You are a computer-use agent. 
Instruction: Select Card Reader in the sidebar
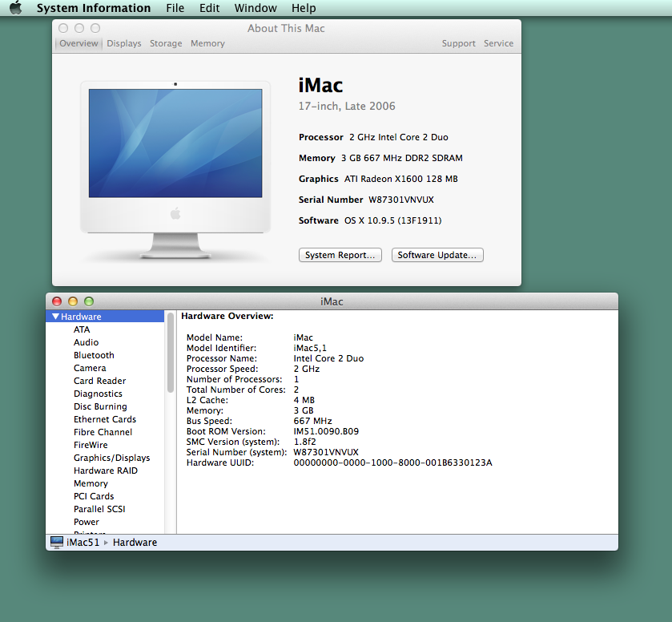point(99,381)
